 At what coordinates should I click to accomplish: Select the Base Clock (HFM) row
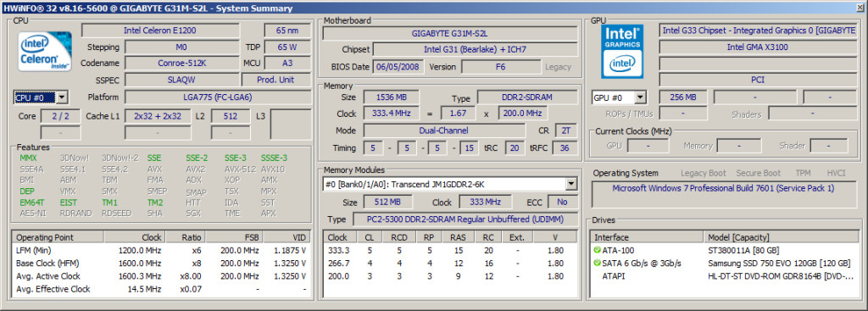[x=162, y=263]
